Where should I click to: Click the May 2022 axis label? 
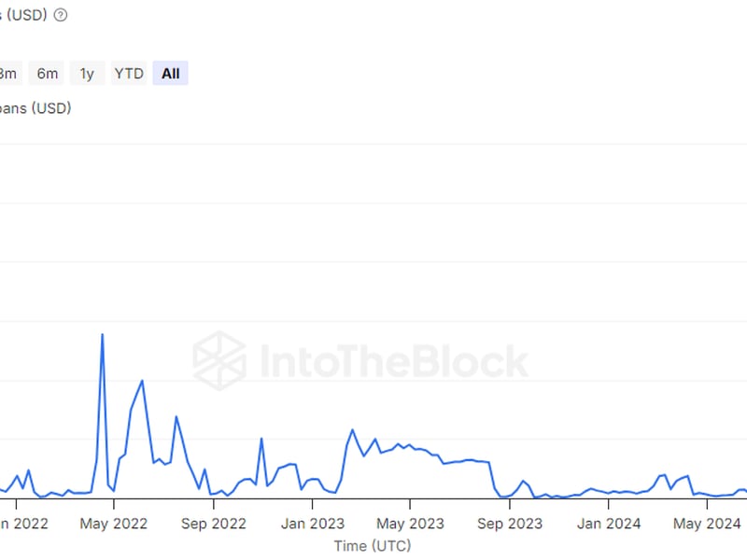point(113,524)
